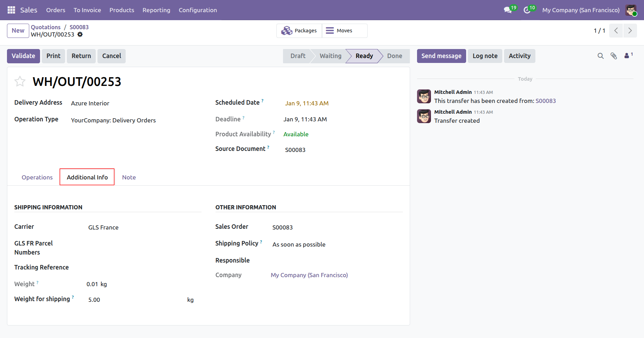
Task: Click Send message in chatter
Action: [x=441, y=56]
